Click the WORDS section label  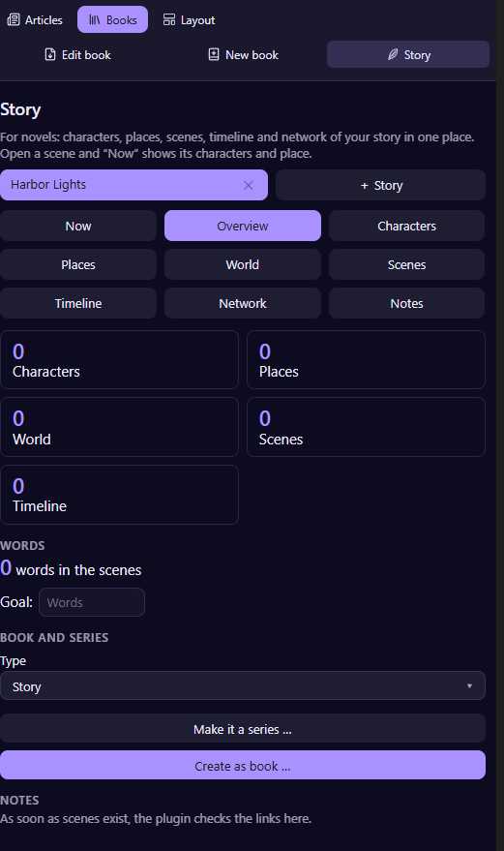point(22,545)
